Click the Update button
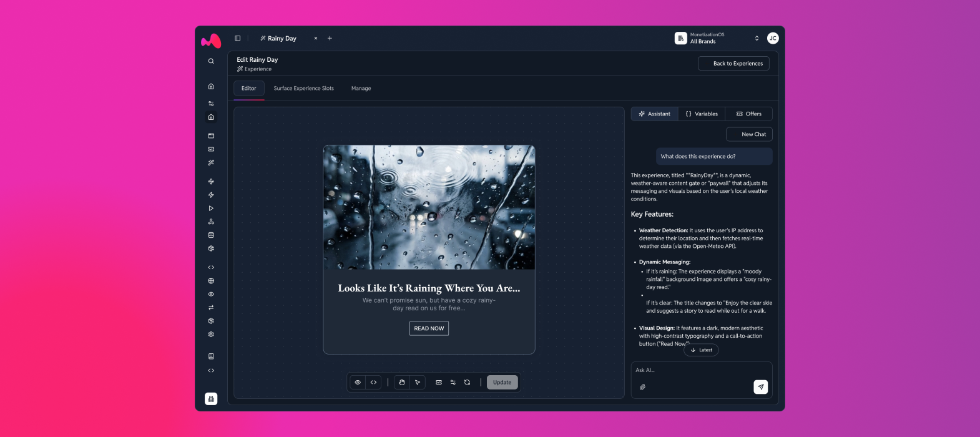The width and height of the screenshot is (980, 437). coord(502,382)
